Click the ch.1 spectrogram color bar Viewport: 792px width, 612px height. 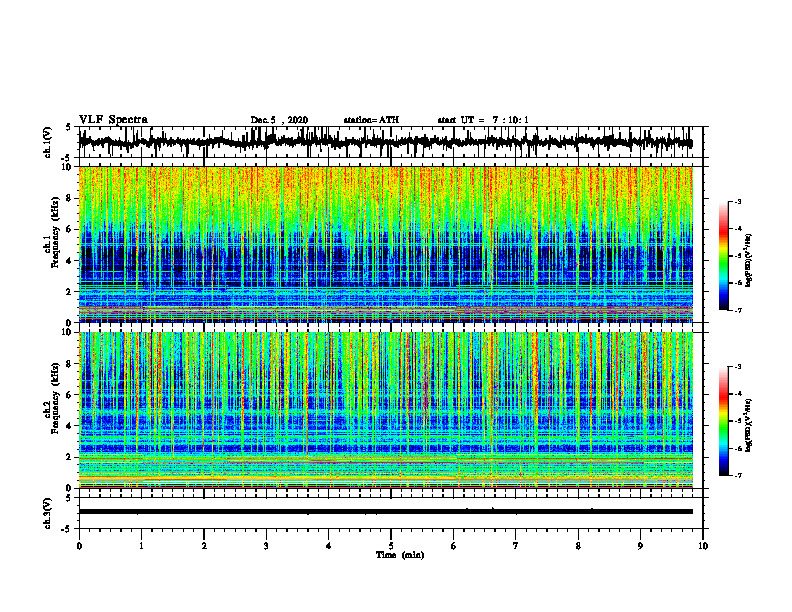pos(723,256)
